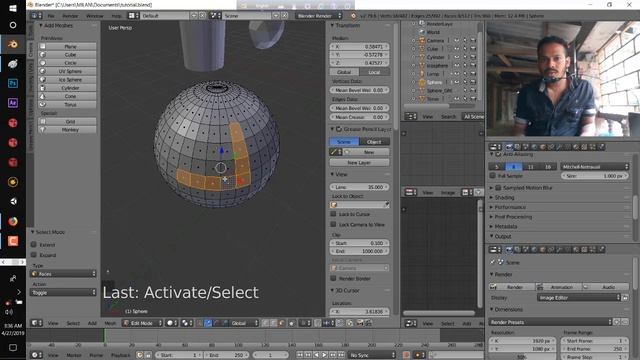
Task: Open 3D viewport editor type selector
Action: coord(36,323)
